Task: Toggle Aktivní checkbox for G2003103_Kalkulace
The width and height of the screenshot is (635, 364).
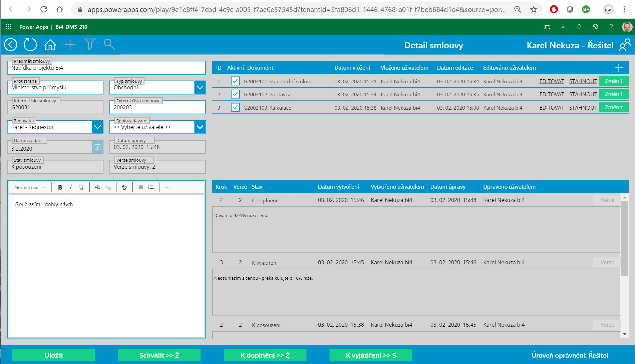Action: (x=235, y=108)
